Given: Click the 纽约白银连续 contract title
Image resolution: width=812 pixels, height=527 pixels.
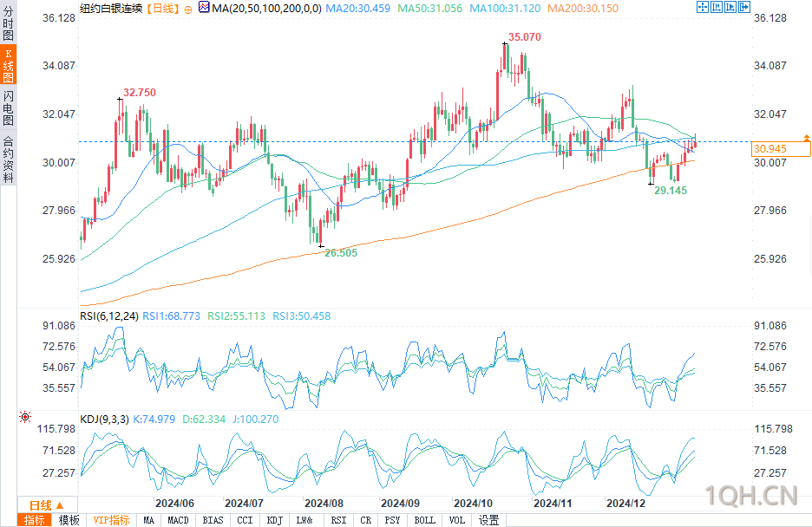Looking at the screenshot, I should 111,9.
